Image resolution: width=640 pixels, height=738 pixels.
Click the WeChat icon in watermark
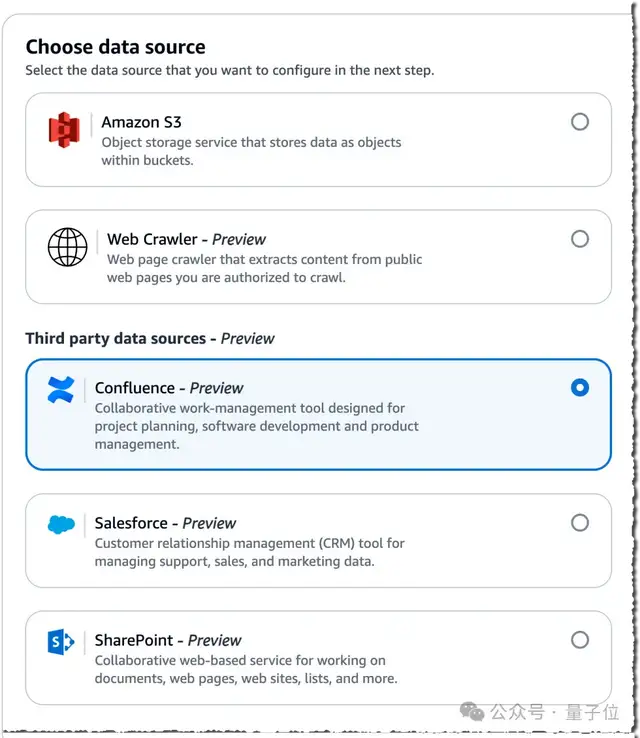(472, 712)
